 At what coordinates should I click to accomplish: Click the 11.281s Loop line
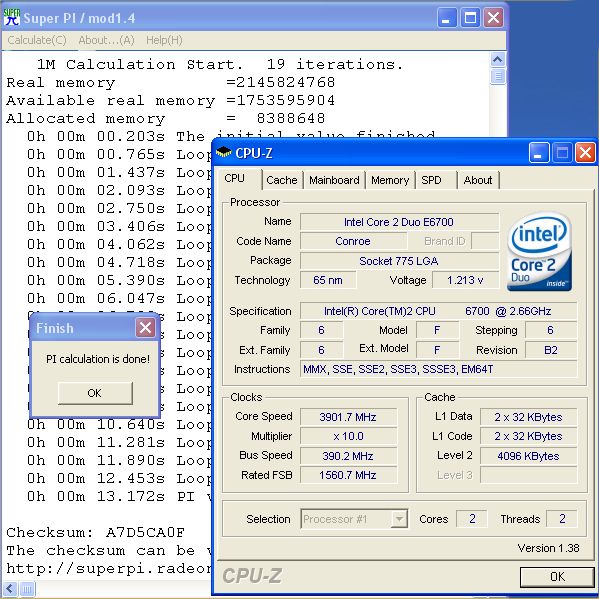point(120,442)
